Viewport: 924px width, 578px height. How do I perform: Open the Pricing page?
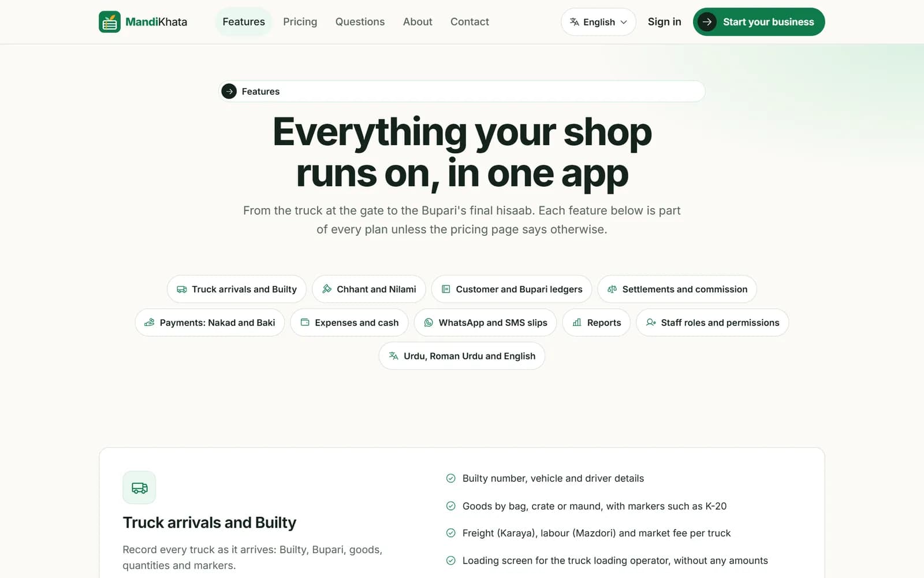click(x=300, y=22)
